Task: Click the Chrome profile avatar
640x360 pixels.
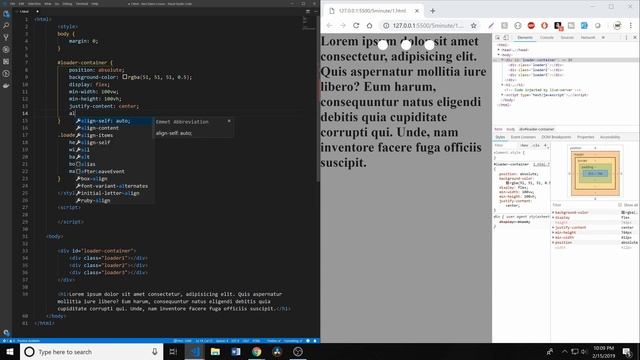Action: [x=617, y=25]
